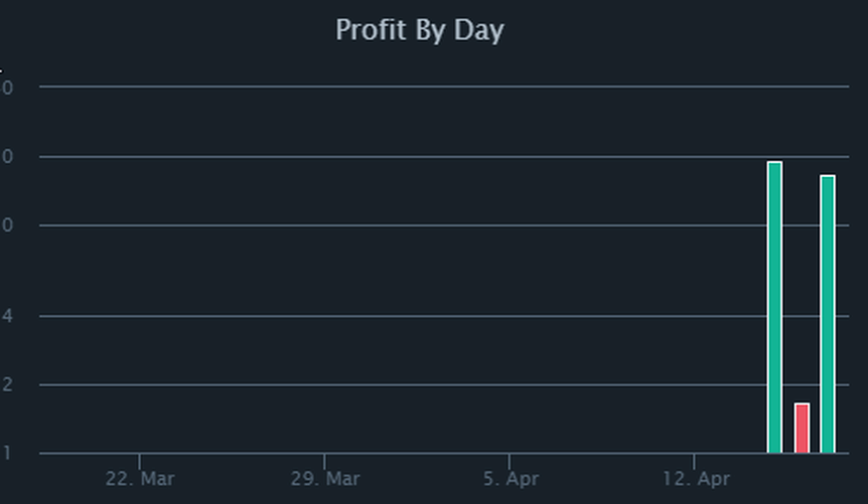
Task: Click the 29. Mar axis label
Action: click(x=325, y=478)
